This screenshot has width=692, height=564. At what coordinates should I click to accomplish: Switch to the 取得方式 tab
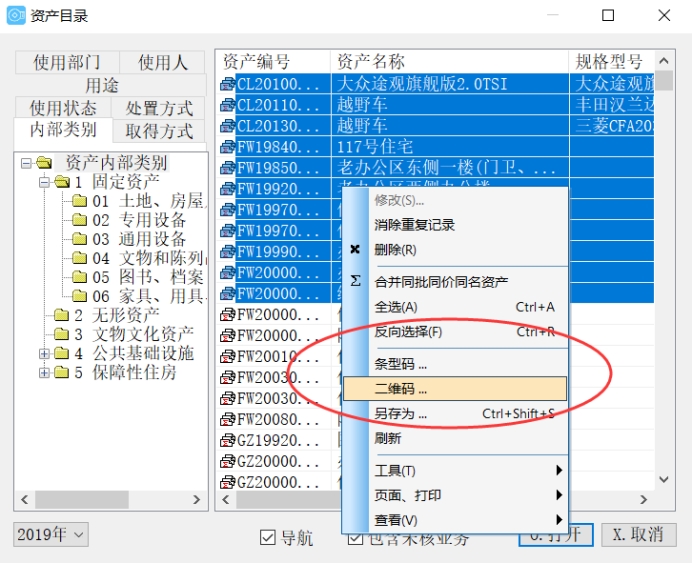point(158,131)
